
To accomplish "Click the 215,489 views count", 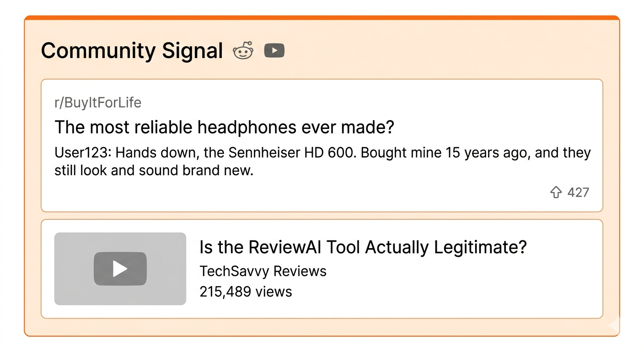I will coord(246,291).
